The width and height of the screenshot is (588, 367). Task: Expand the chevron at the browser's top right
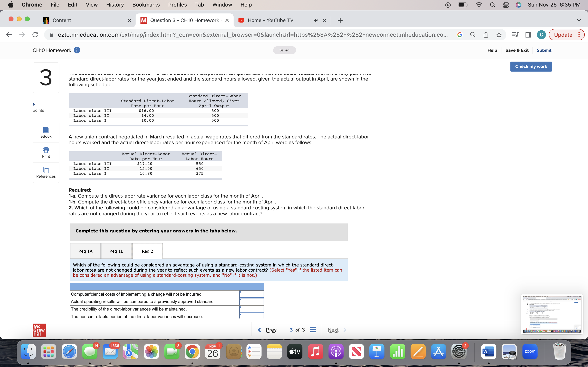point(579,20)
